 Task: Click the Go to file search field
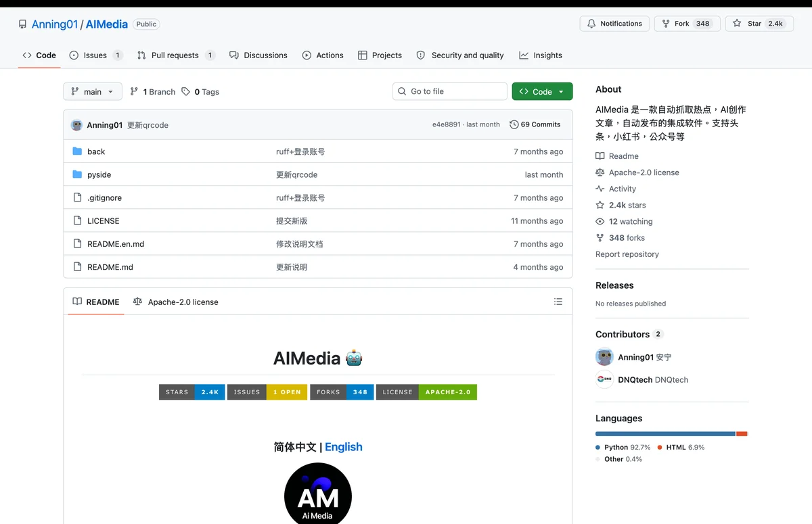point(450,91)
